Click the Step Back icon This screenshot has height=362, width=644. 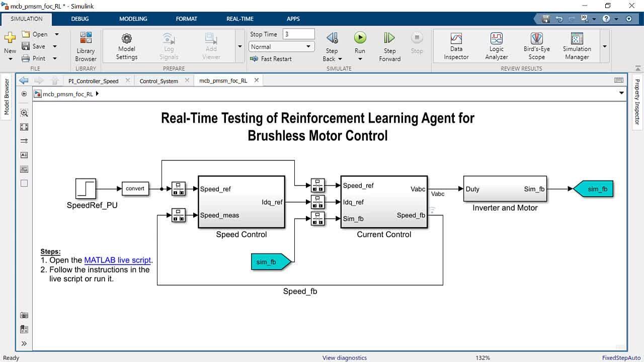point(332,38)
